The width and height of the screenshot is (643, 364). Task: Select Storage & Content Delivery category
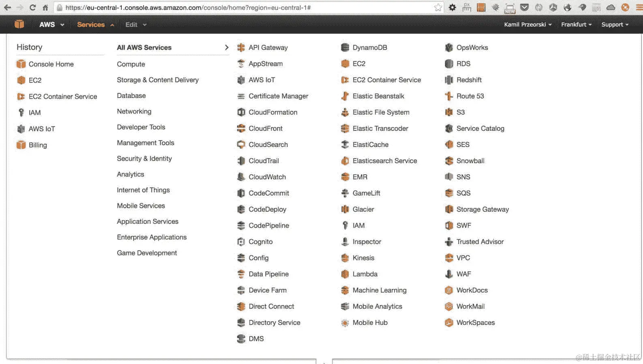[158, 80]
